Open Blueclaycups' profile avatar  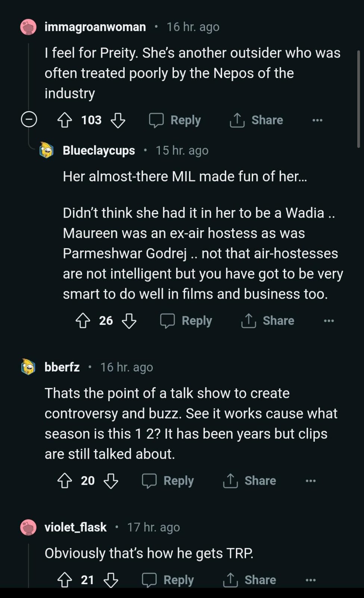47,150
